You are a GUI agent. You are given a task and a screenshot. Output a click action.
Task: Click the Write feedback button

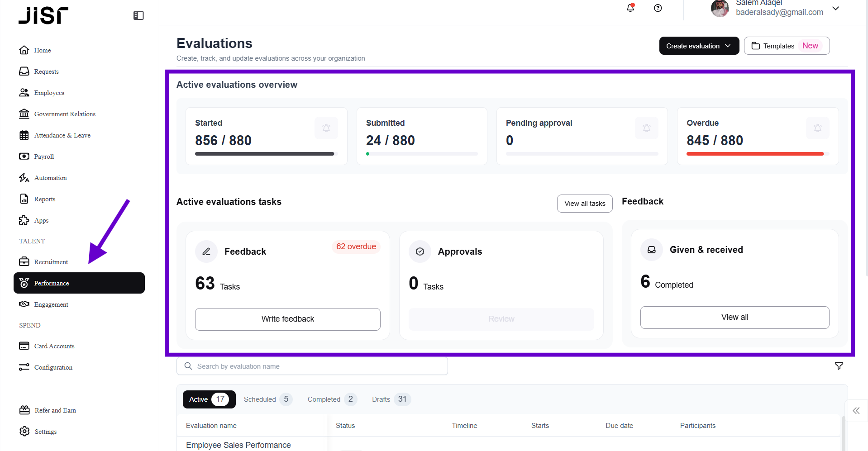click(x=287, y=319)
